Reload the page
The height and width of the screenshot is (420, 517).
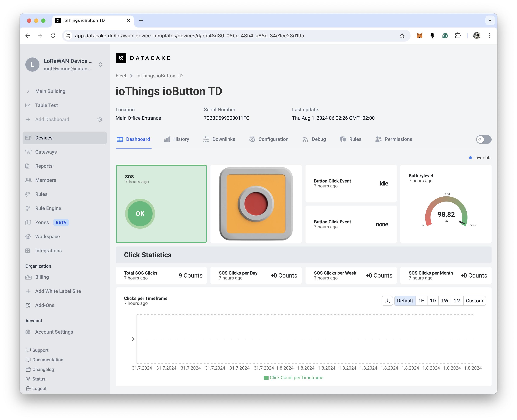[x=53, y=36]
